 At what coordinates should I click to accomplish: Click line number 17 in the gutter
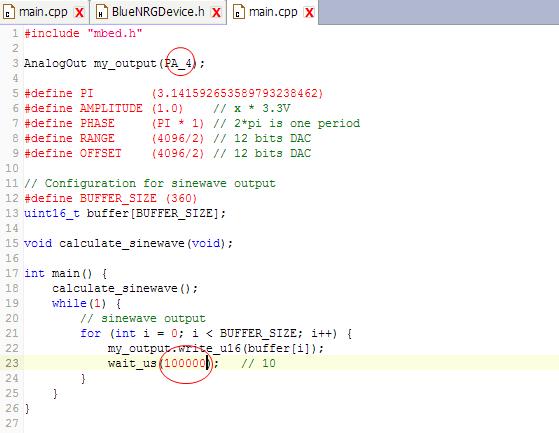(x=12, y=273)
